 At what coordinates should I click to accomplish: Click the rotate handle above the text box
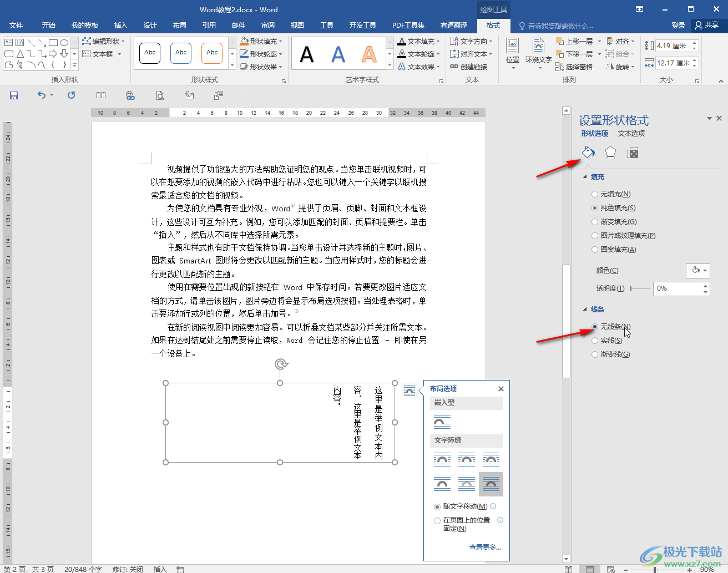coord(281,364)
